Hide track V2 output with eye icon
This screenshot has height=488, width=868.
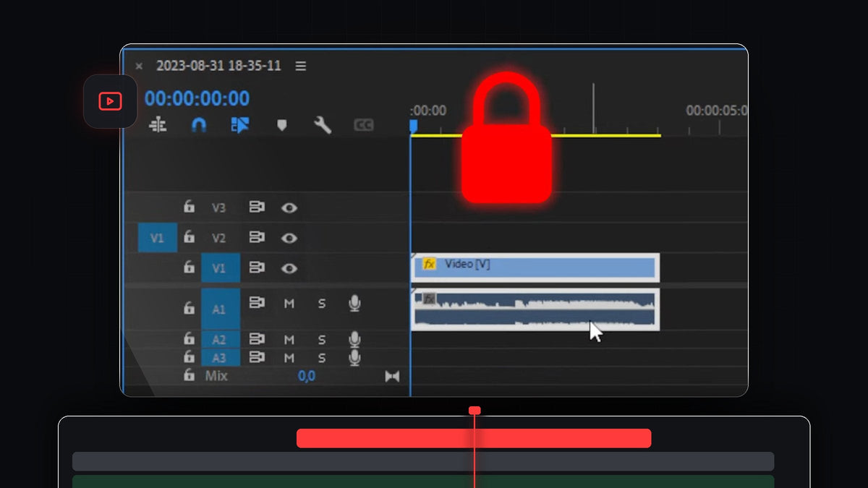click(x=289, y=238)
